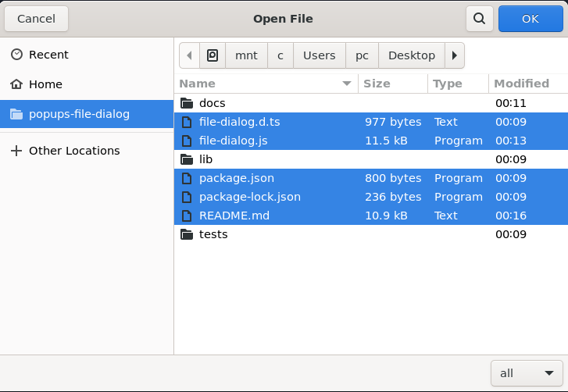The height and width of the screenshot is (392, 568).
Task: Click the file icon of package-lock.json
Action: 187,197
